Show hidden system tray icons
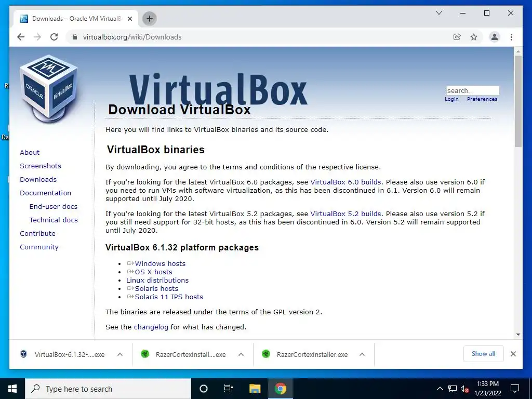 [440, 389]
